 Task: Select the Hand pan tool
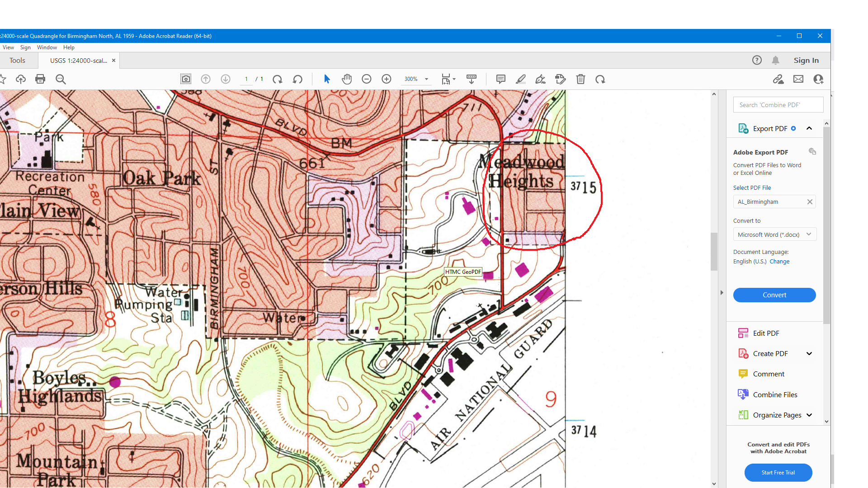point(347,79)
